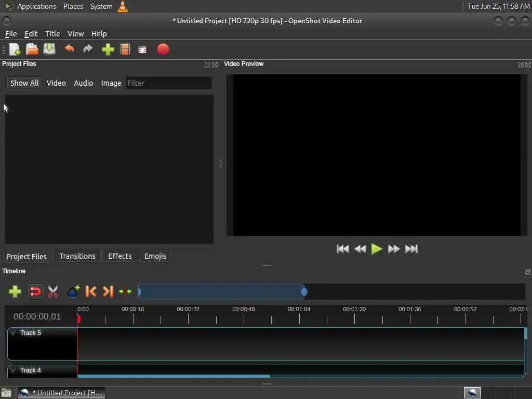
Task: Open the File menu
Action: 11,34
